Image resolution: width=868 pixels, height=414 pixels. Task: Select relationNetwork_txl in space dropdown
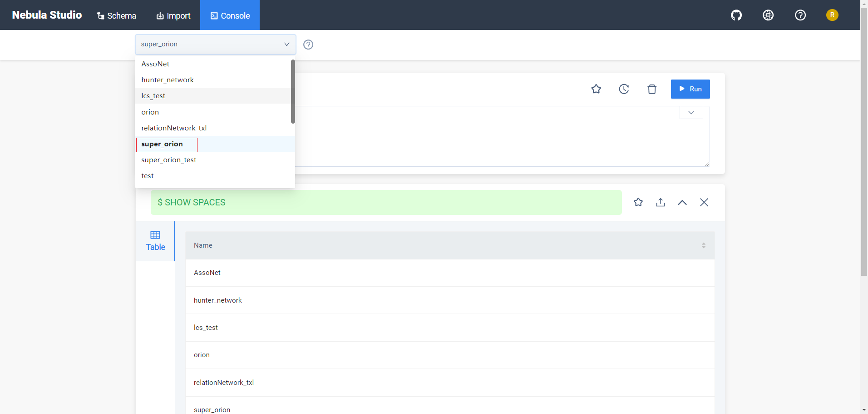point(213,128)
